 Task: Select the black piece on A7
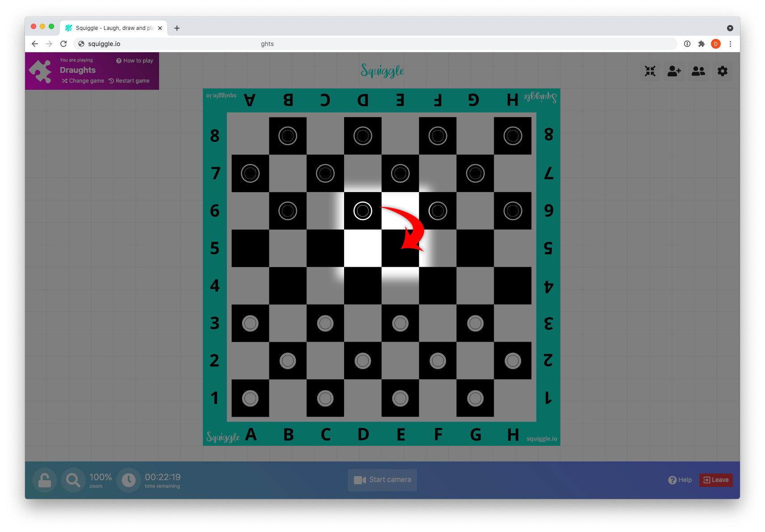point(250,173)
